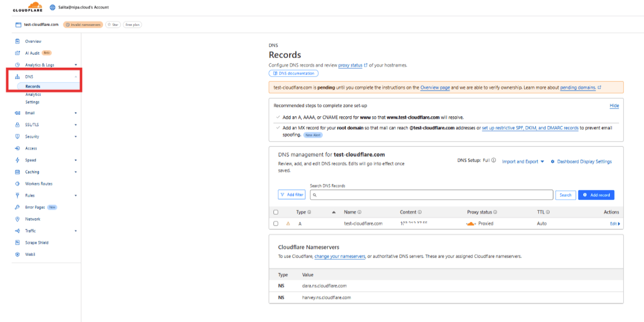
Task: Click the AI Audit sidebar icon
Action: 17,53
